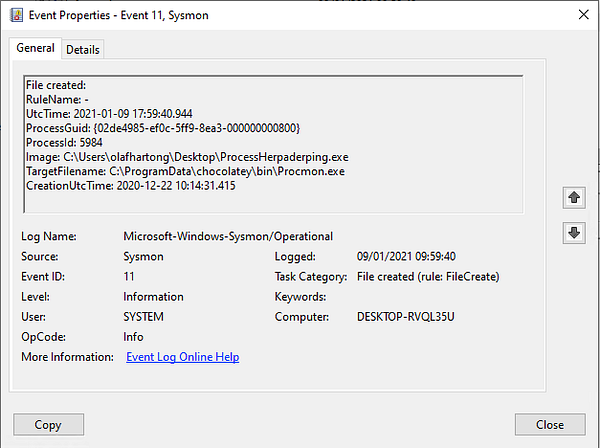
Task: Click the User value SYSTEM
Action: pos(143,317)
